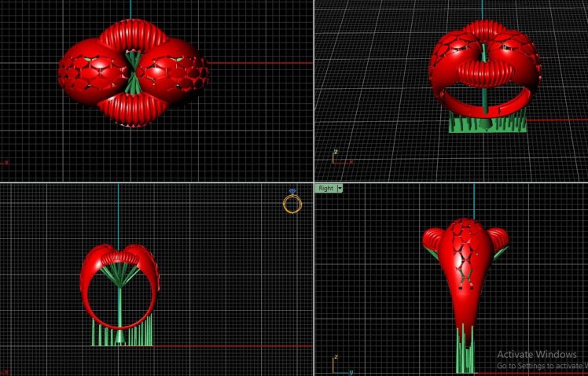
Task: Open the Right viewport dropdown arrow
Action: [x=340, y=189]
